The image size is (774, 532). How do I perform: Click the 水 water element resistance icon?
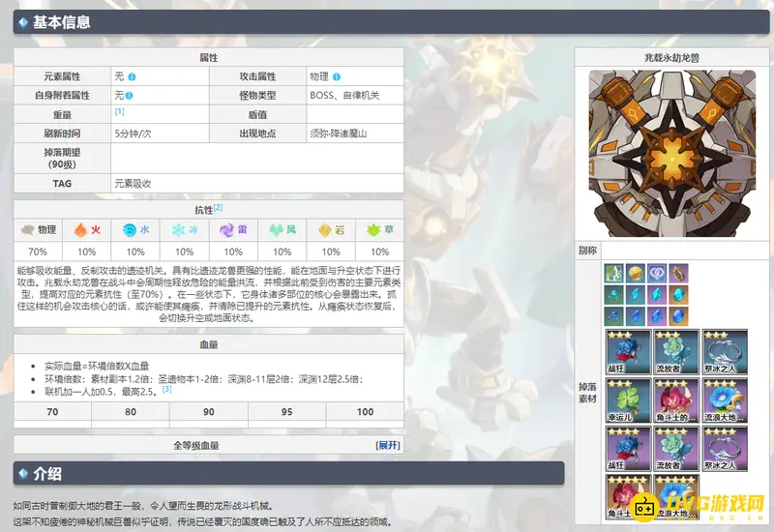point(130,230)
